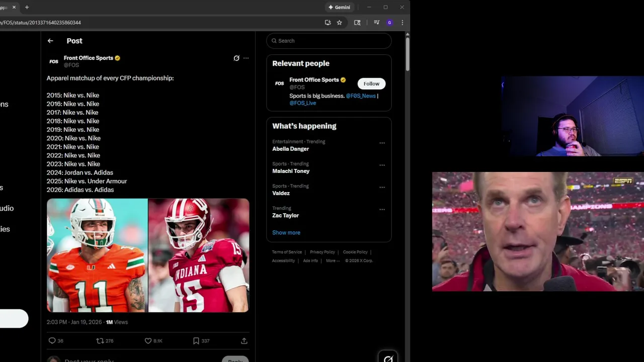Screen dimensions: 644x362
Task: Bookmark this page with the star icon
Action: tap(340, 23)
